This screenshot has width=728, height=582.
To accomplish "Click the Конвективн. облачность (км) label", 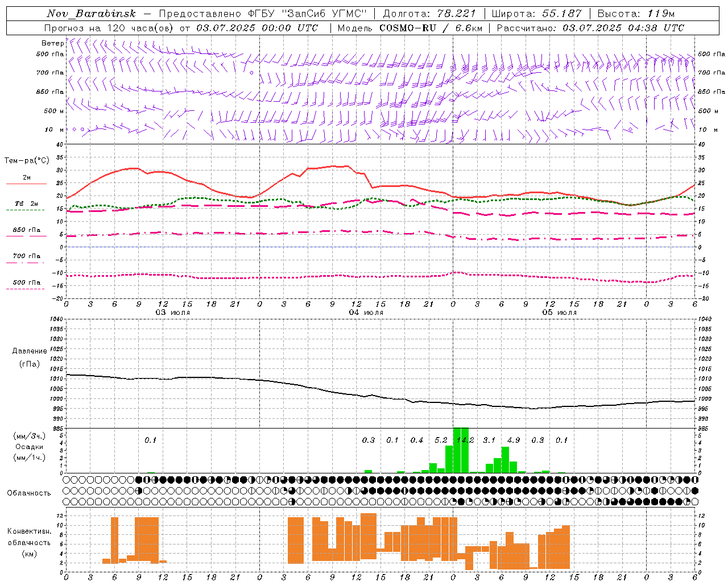I will point(29,542).
